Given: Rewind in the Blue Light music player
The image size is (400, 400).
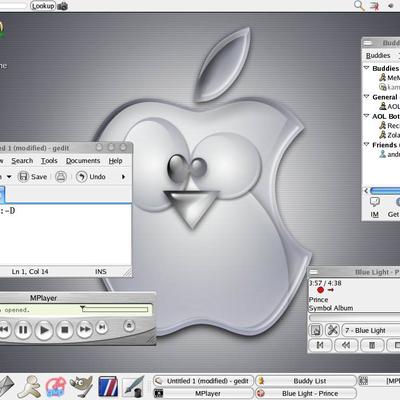Looking at the screenshot, I should click(x=346, y=345).
